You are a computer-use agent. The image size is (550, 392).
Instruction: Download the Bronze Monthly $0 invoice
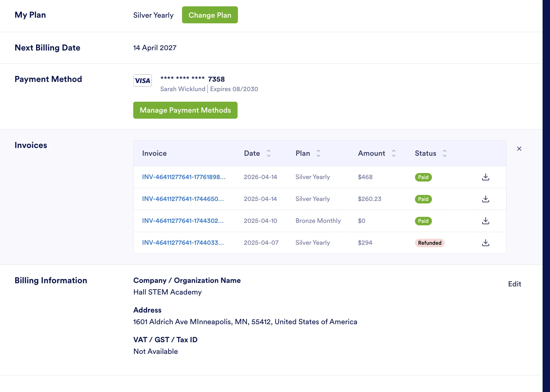tap(486, 221)
